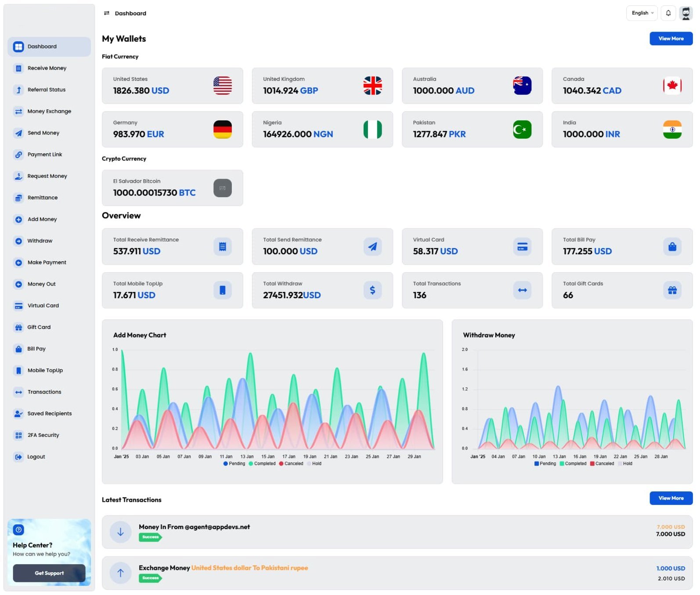Open Money Exchange from the sidebar

click(49, 112)
